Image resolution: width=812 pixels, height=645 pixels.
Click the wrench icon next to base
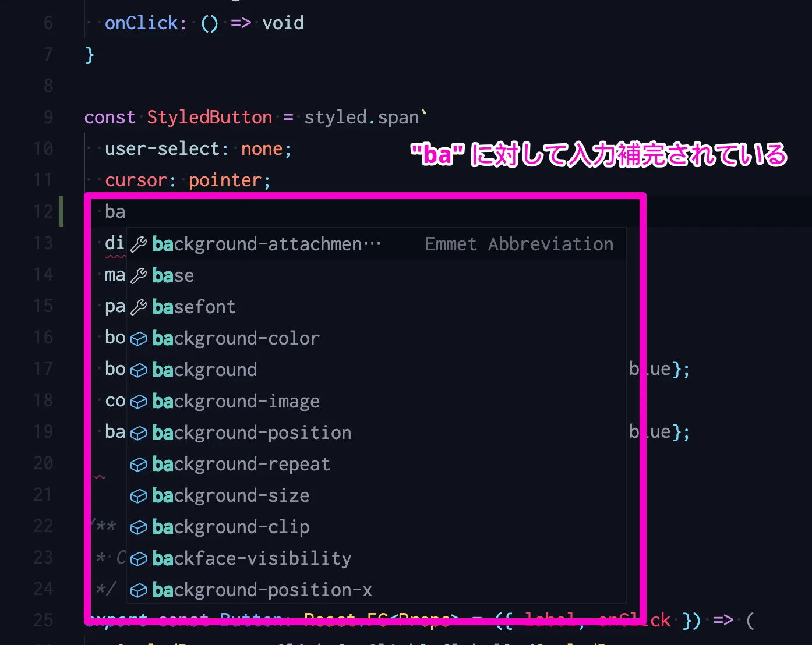(139, 276)
